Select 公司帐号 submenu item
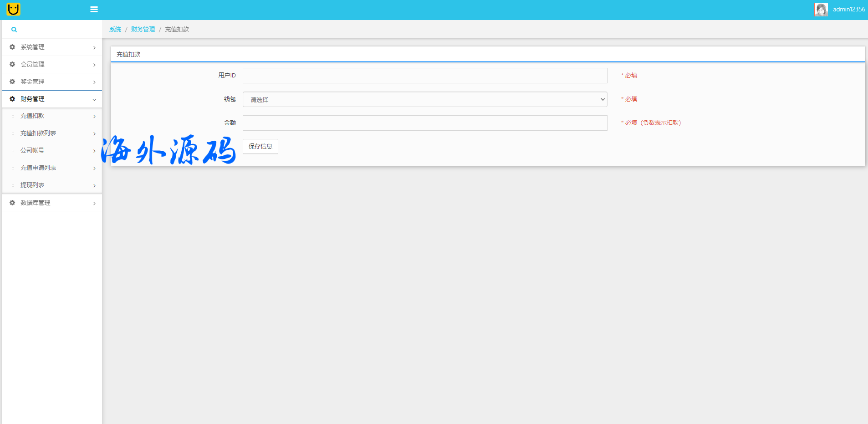 coord(32,151)
